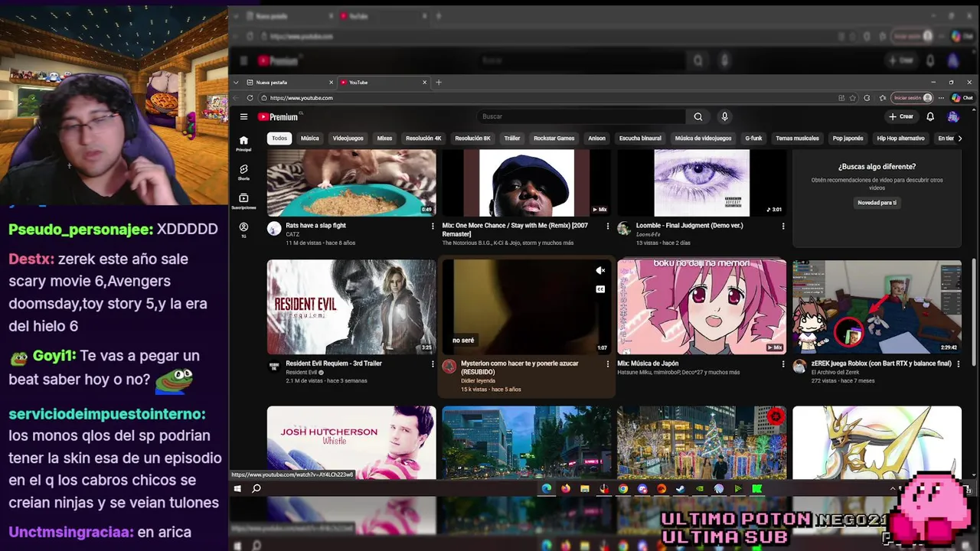This screenshot has height=551, width=980.
Task: Toggle subtitles on the Mysterion preview
Action: [x=601, y=289]
